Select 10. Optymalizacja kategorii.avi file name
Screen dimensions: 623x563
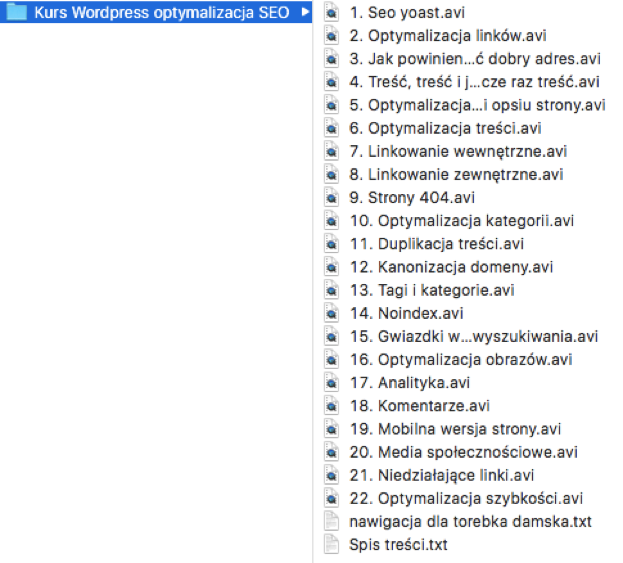(x=462, y=221)
